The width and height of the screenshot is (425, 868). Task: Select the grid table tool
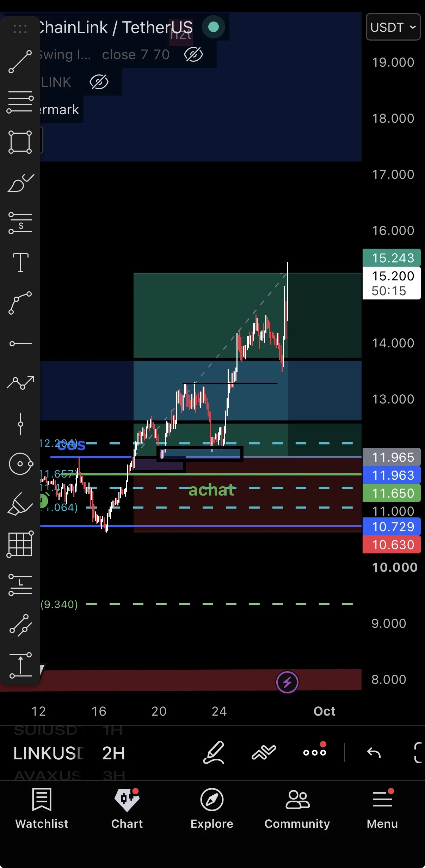pyautogui.click(x=20, y=544)
